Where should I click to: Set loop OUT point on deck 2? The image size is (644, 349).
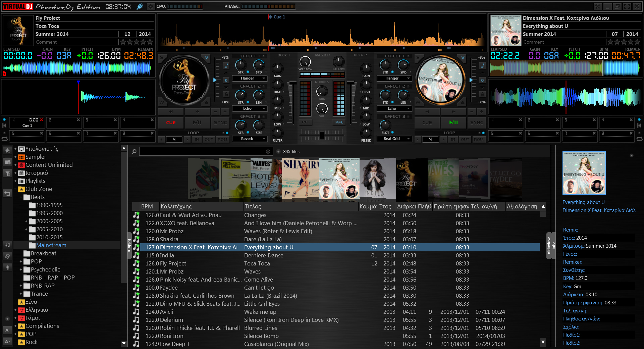click(x=465, y=139)
